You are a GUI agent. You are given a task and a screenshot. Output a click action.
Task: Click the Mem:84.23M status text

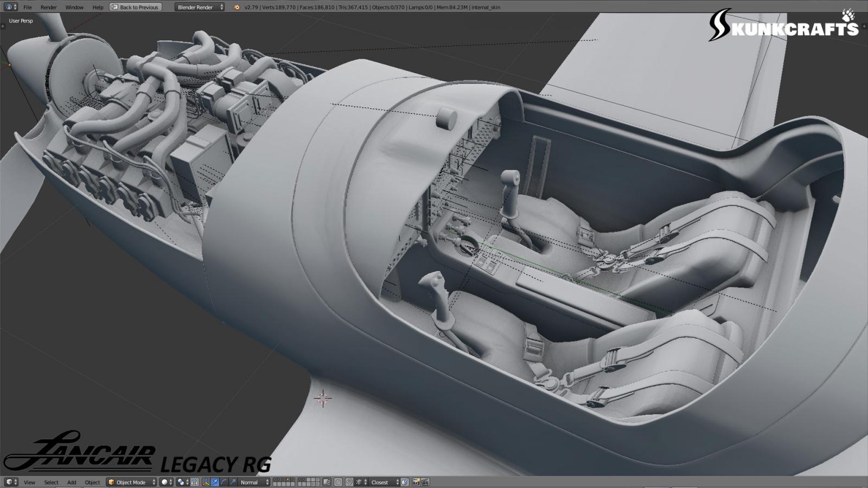(452, 7)
